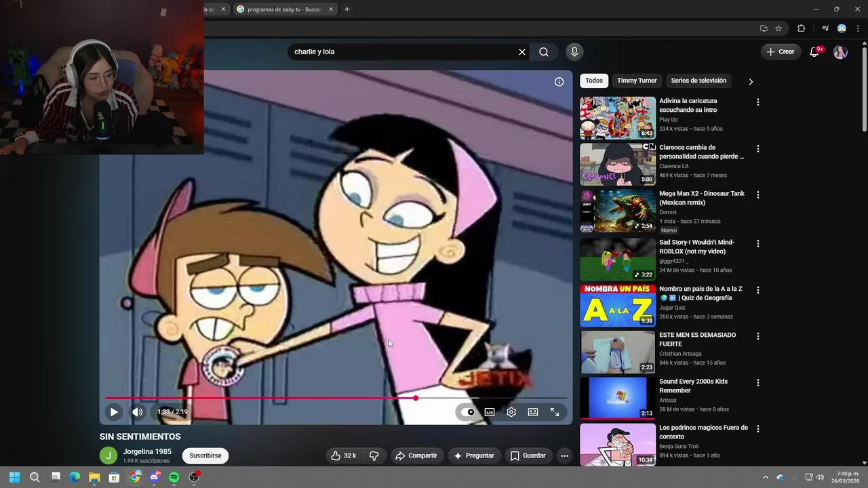Seek on the red video progress bar

336,399
